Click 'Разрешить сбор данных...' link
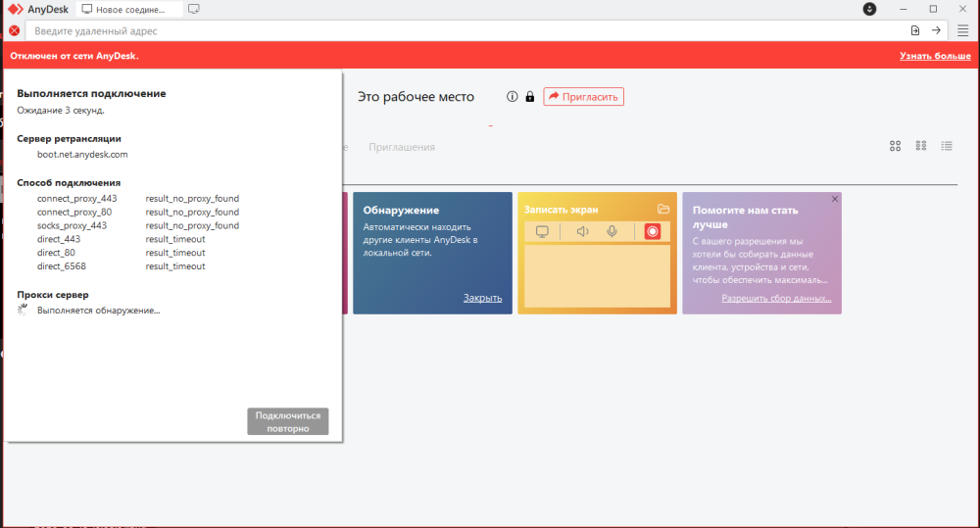Screen dimensions: 980x528 [x=776, y=298]
